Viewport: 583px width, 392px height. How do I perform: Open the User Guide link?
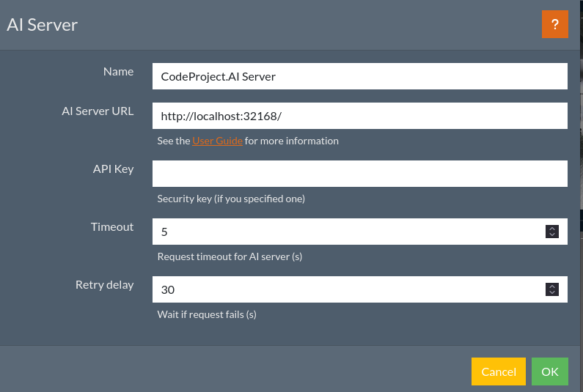tap(217, 141)
